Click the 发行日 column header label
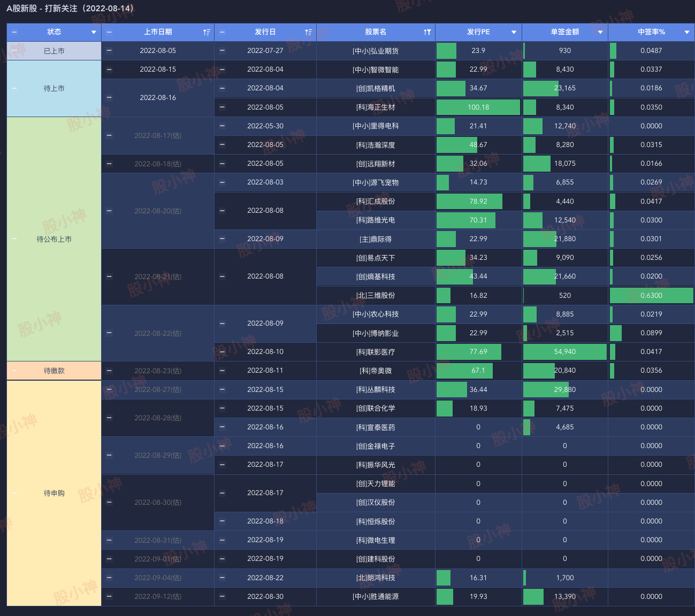This screenshot has height=616, width=695. (x=265, y=32)
